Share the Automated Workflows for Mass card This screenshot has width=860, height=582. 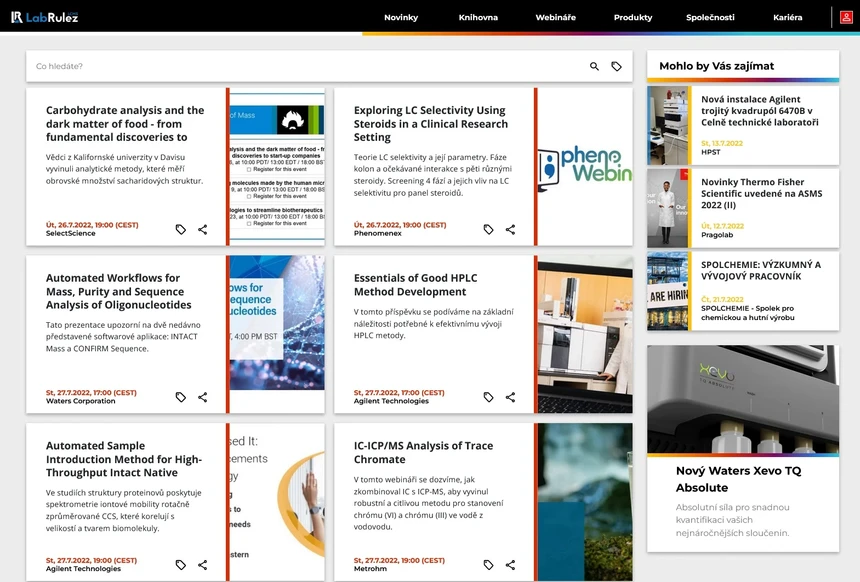click(x=202, y=397)
